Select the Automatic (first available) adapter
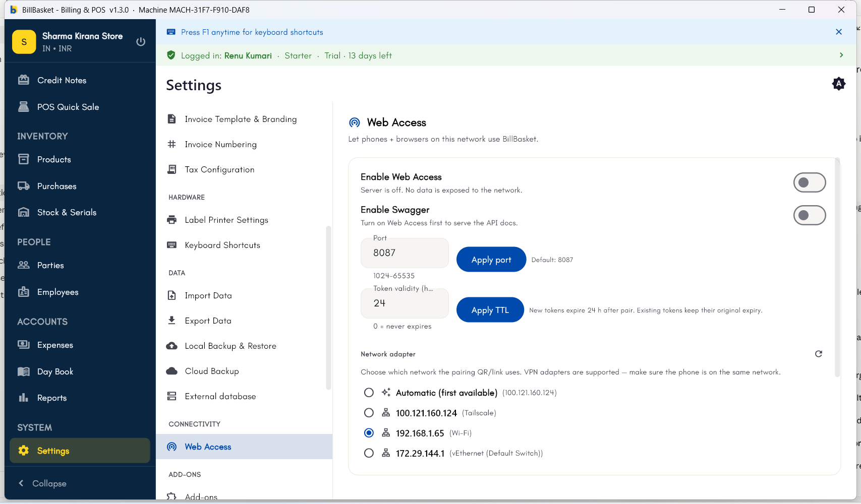The height and width of the screenshot is (504, 861). [x=369, y=393]
